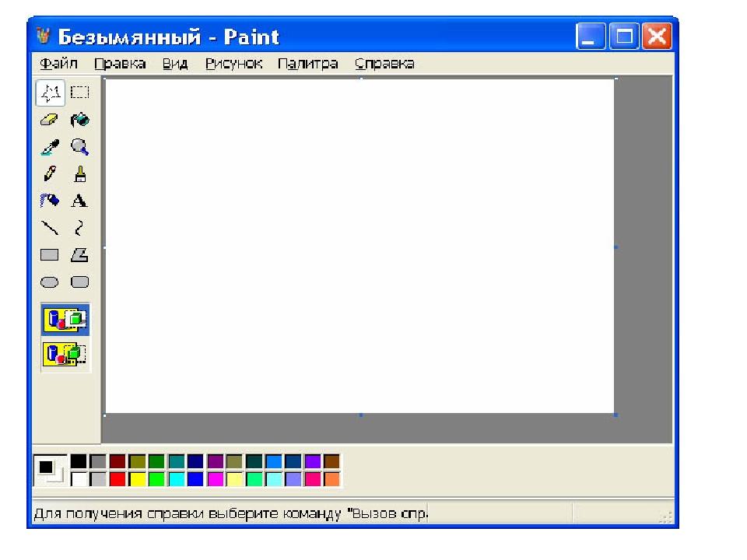Select the rectangular Select tool

coord(79,93)
